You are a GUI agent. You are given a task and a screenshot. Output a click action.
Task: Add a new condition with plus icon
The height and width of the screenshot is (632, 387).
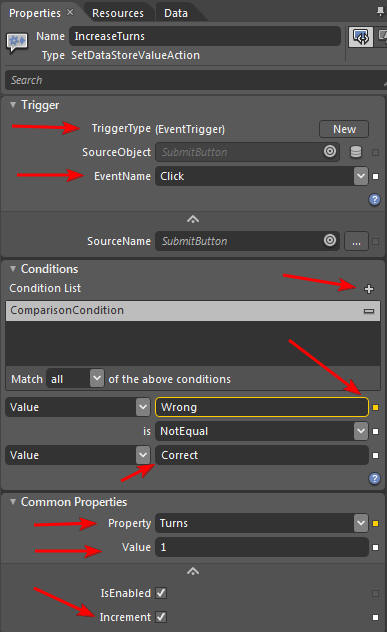[368, 289]
